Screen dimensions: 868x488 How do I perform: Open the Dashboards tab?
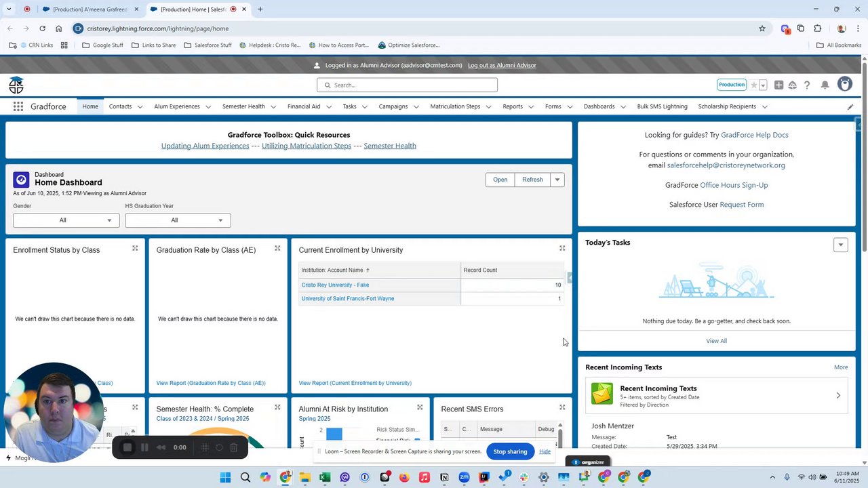pyautogui.click(x=599, y=106)
